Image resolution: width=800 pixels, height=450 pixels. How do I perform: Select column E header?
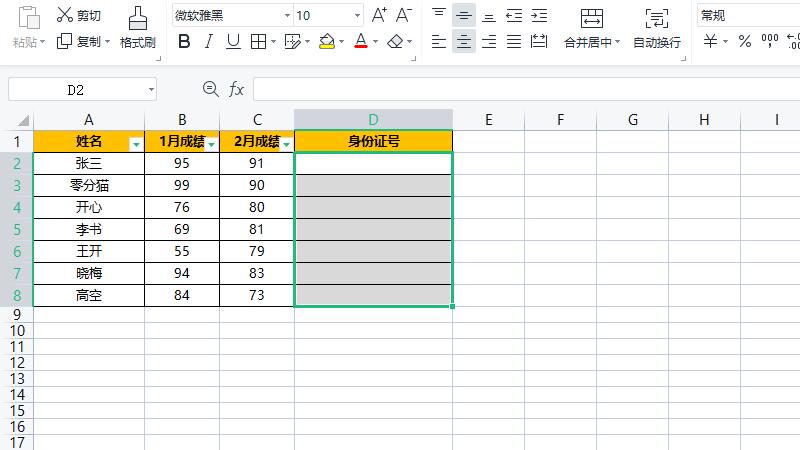(488, 119)
